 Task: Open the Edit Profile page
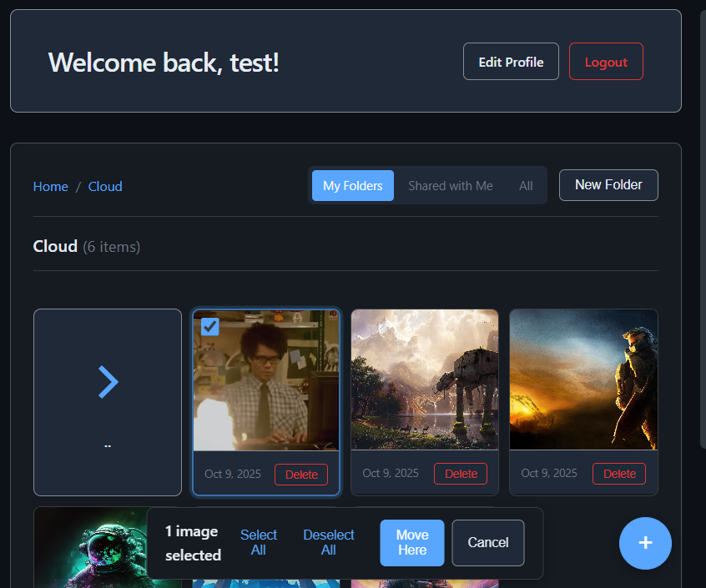click(511, 62)
